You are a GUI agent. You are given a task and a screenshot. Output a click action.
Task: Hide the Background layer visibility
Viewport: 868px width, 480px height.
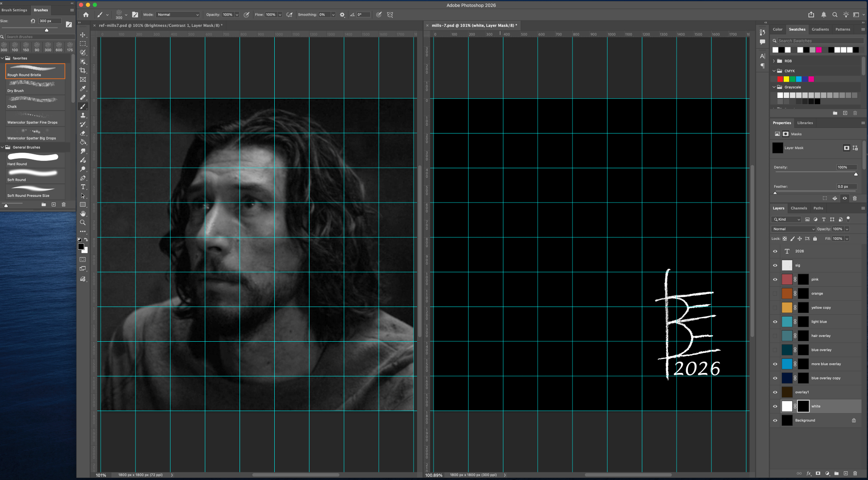775,420
